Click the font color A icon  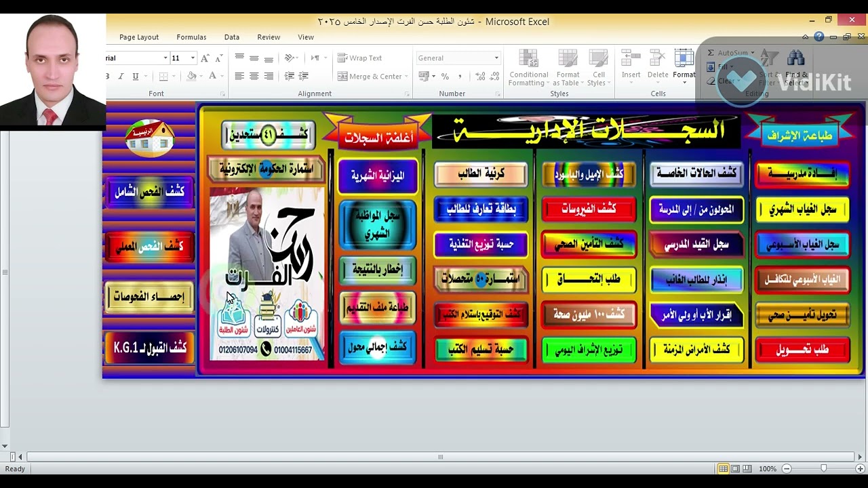point(213,77)
